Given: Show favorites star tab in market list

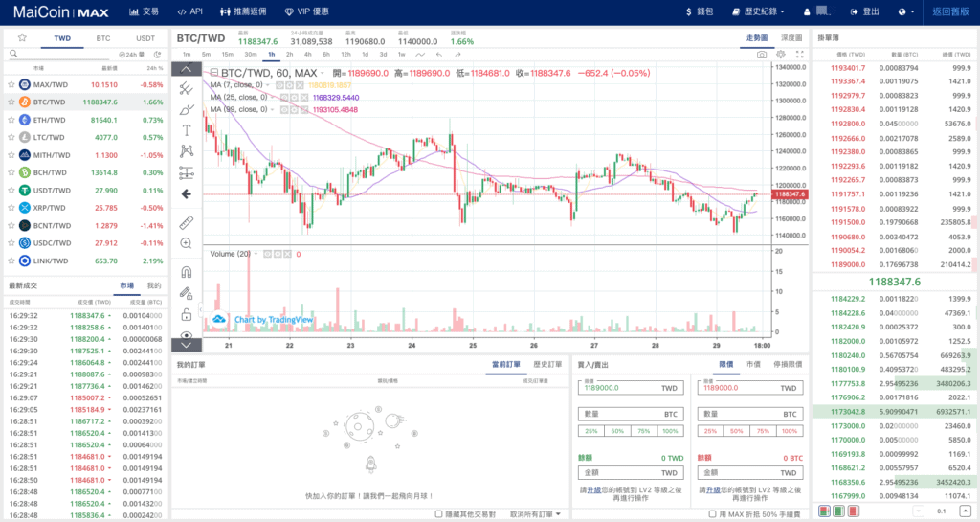Looking at the screenshot, I should coord(23,37).
